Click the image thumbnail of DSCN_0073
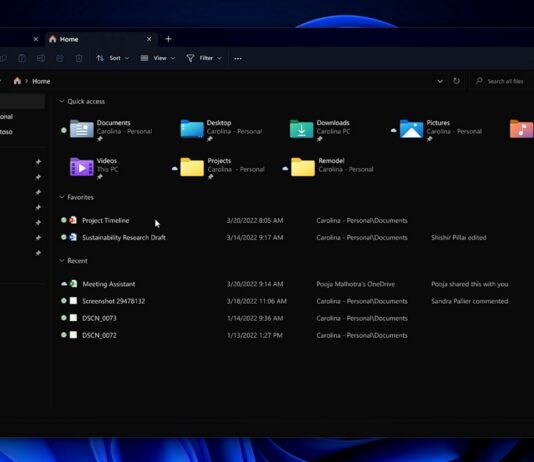 73,318
